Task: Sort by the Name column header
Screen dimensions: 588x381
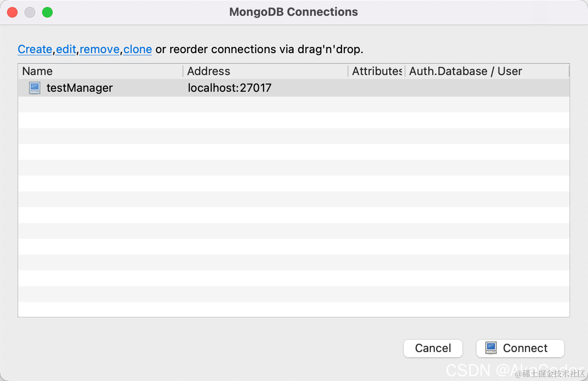Action: (100, 71)
